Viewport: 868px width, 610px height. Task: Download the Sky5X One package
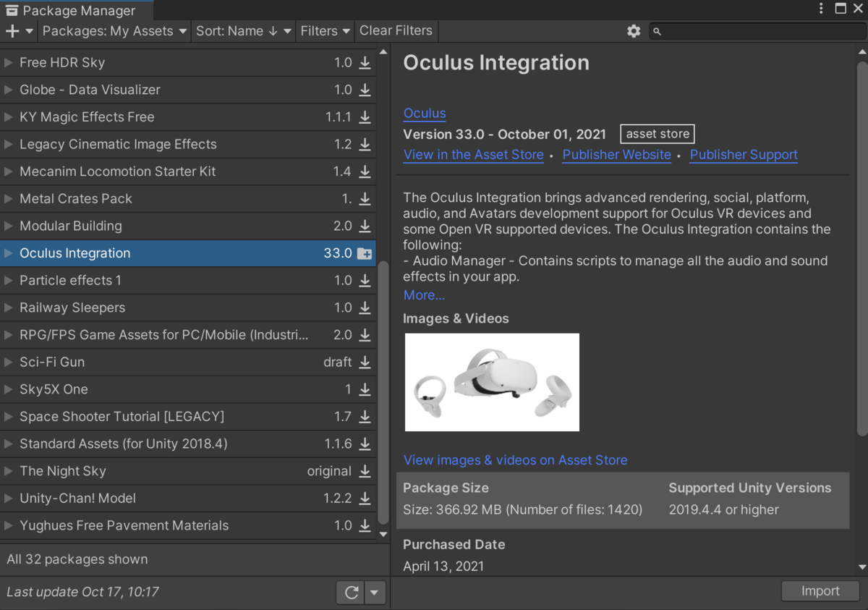[x=365, y=390]
